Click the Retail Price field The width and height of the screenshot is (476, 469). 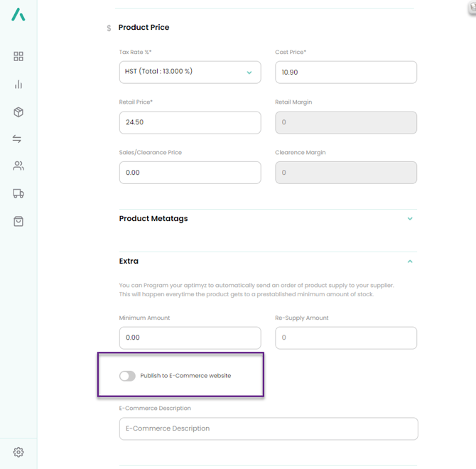click(x=190, y=122)
